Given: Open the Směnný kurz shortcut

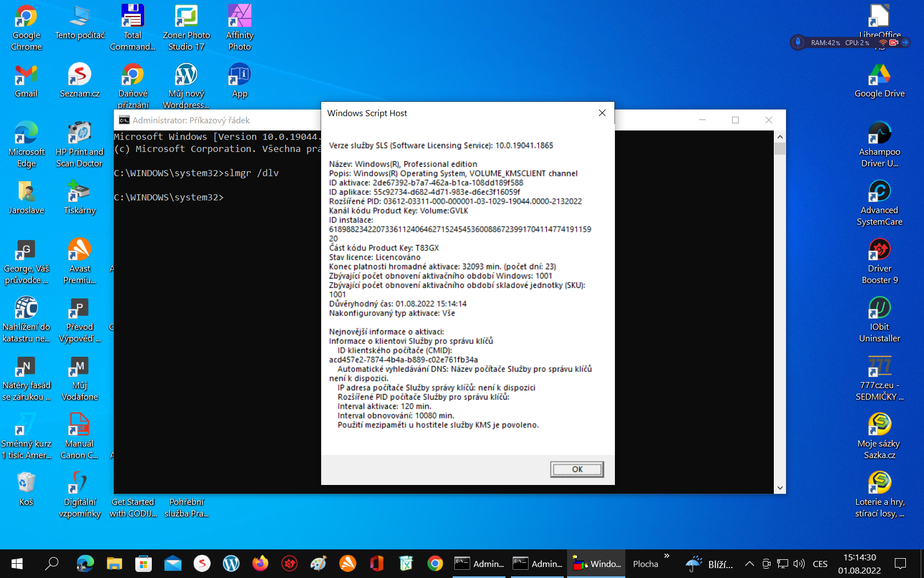Looking at the screenshot, I should click(26, 436).
